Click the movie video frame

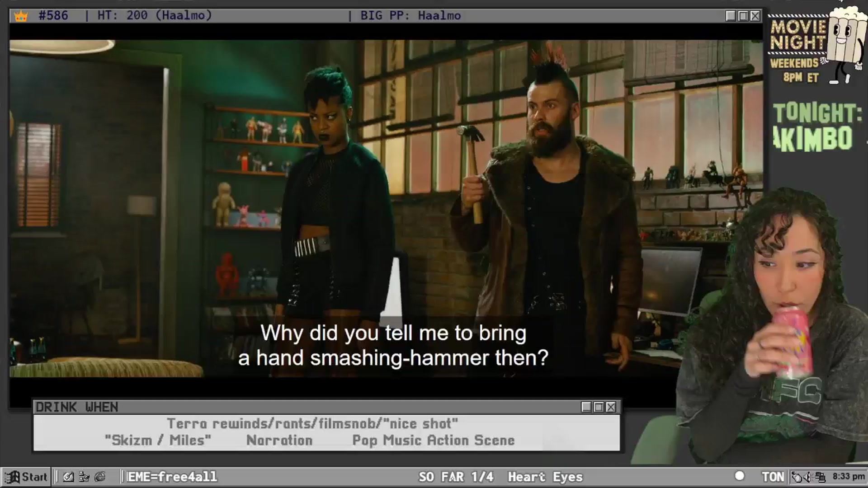pos(386,208)
